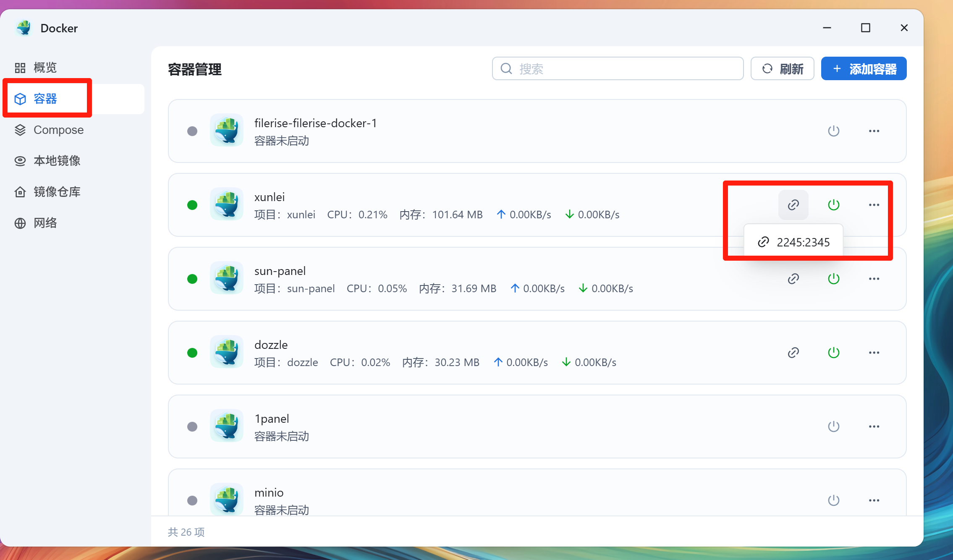Open more options for 1panel
The width and height of the screenshot is (953, 560).
(874, 427)
